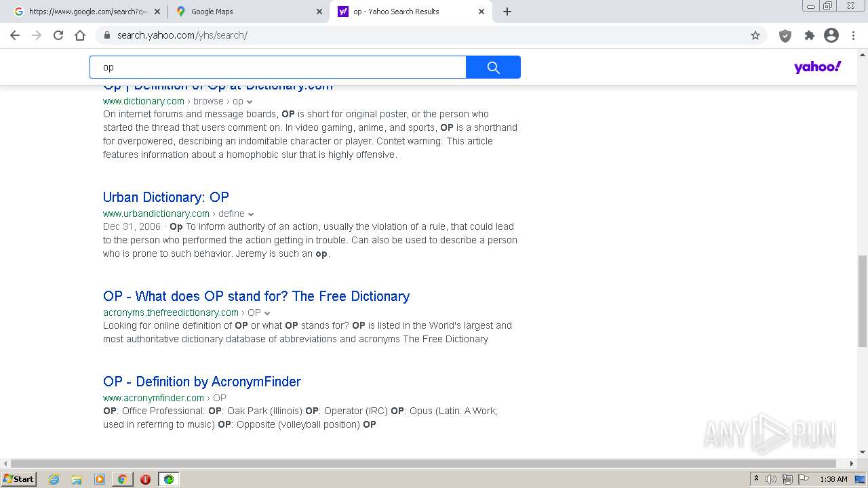
Task: Open OP - What does OP stand for link
Action: 256,296
